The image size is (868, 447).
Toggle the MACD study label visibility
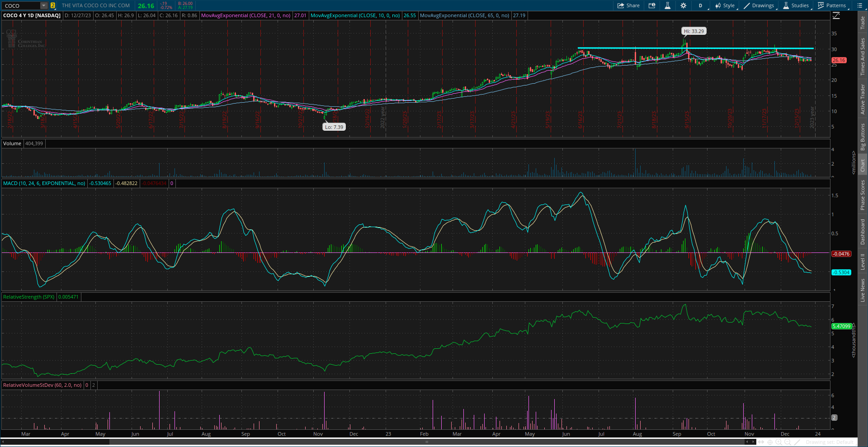pyautogui.click(x=44, y=183)
